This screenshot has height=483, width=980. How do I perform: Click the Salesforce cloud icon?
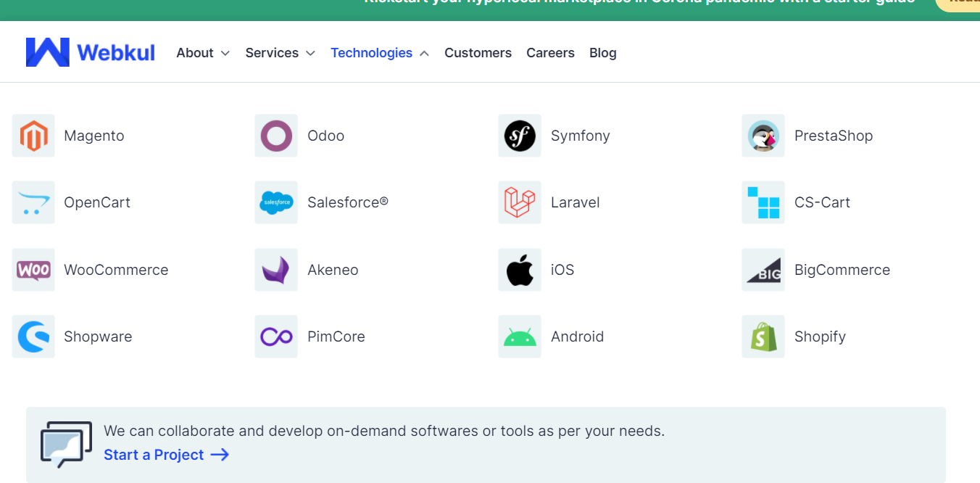tap(276, 202)
